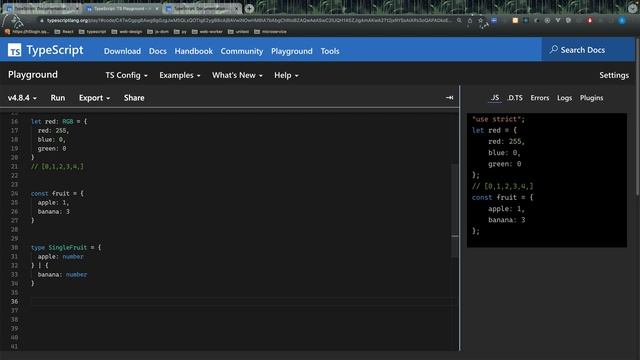Screen dimensions: 640x360
Task: Click the bookmark star icon in the address bar
Action: 480,20
